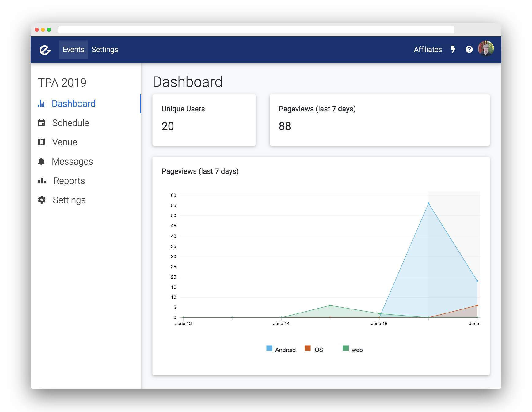Click the Dashboard bar chart icon
Viewport: 532px width, 412px height.
pyautogui.click(x=41, y=103)
